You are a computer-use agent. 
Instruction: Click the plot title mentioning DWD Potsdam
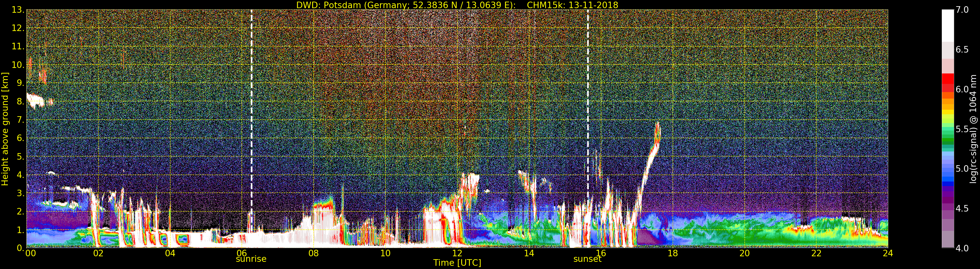[x=457, y=5]
